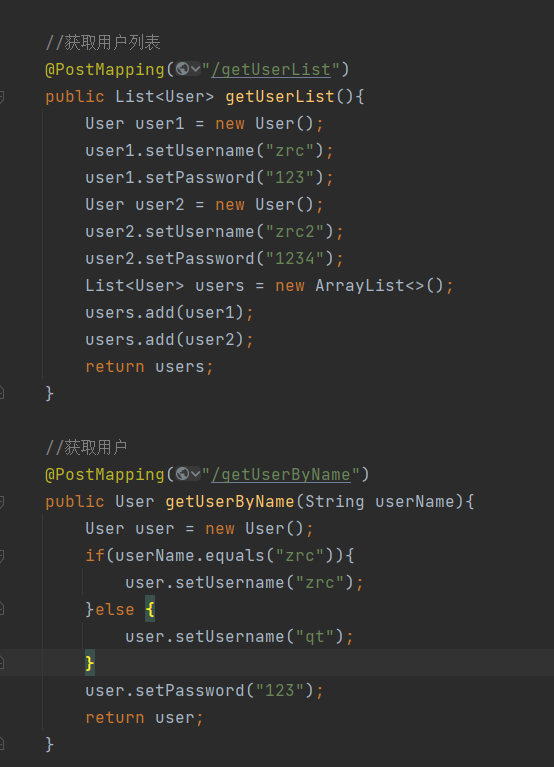Click the line user2.setPassword("1234");
This screenshot has width=554, height=767.
coord(214,258)
